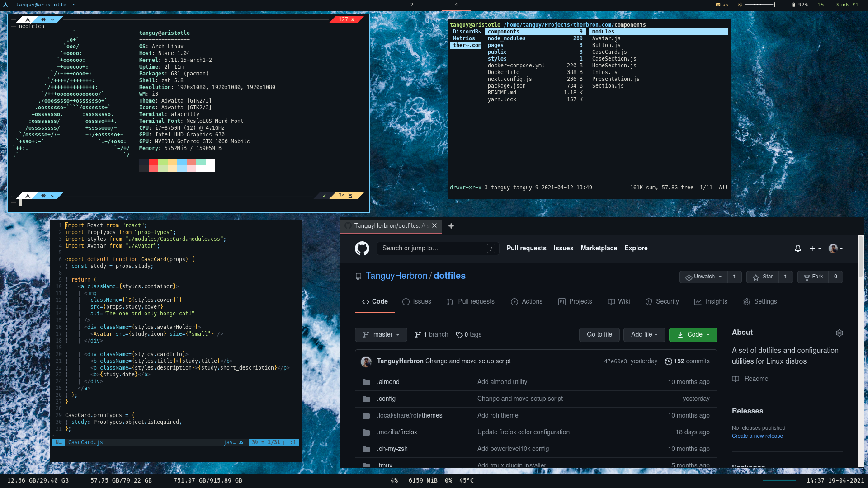Click the brightness sun icon in top bar
The height and width of the screenshot is (488, 868).
coord(740,5)
